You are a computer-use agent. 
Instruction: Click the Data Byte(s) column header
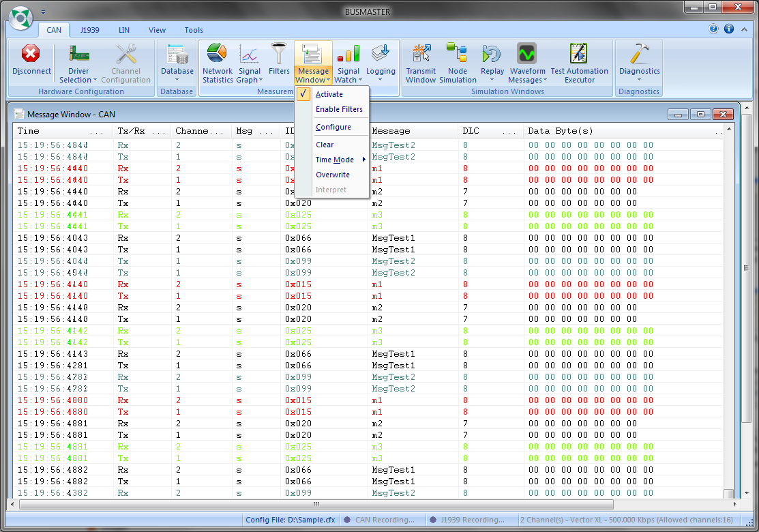623,131
